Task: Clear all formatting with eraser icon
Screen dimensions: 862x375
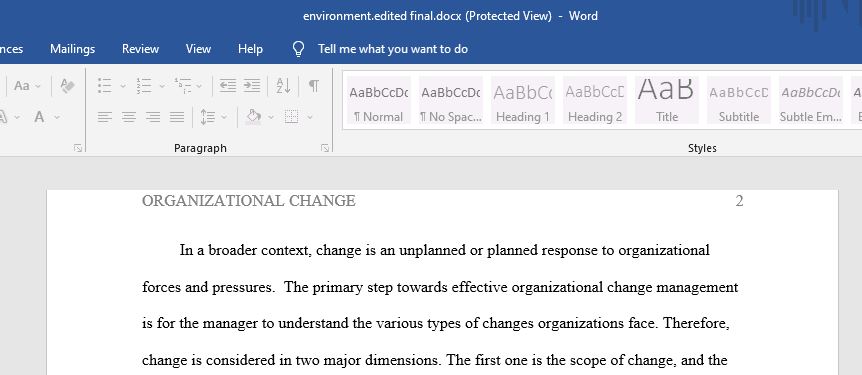Action: 67,86
